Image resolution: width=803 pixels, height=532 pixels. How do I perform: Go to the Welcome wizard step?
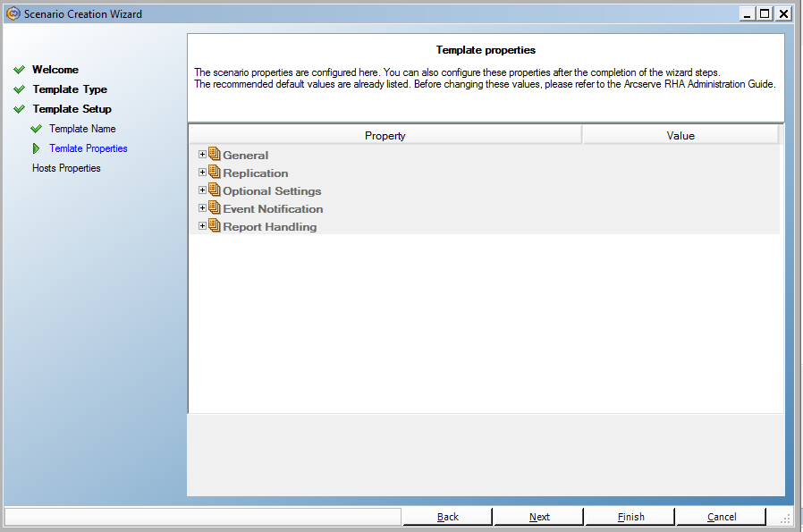55,70
